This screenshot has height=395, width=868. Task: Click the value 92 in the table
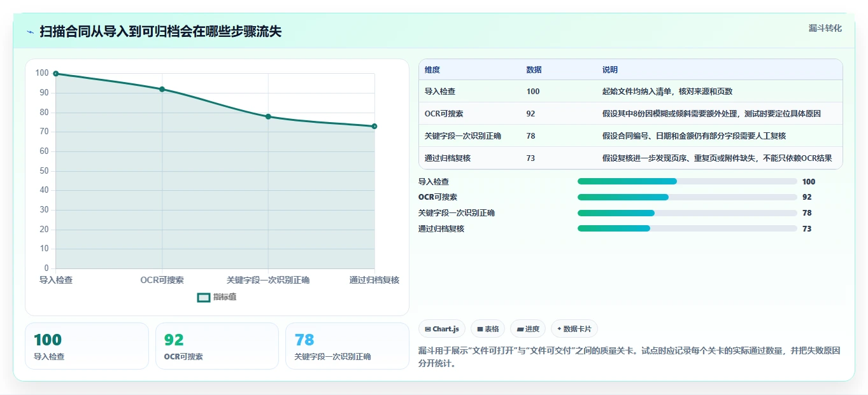[x=531, y=113]
